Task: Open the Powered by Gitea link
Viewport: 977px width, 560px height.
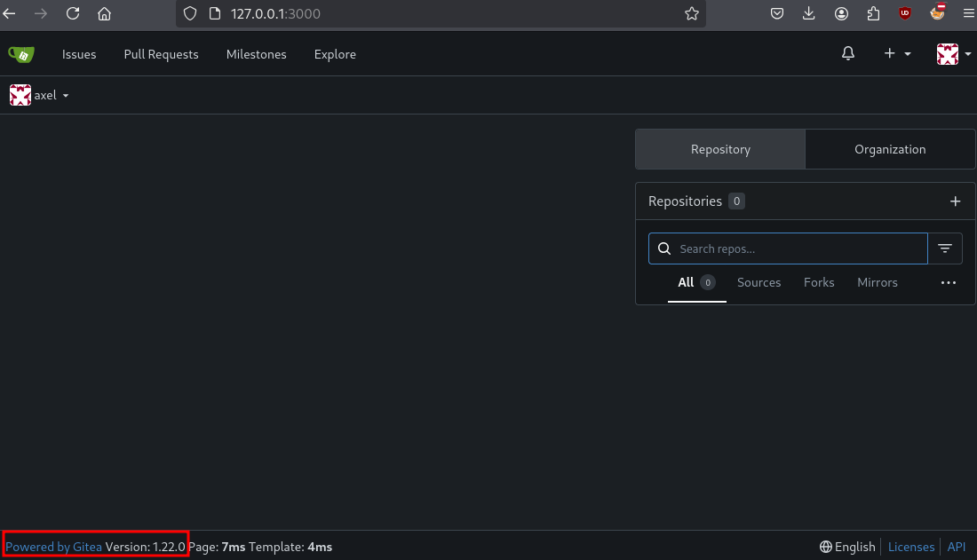Action: (x=54, y=547)
